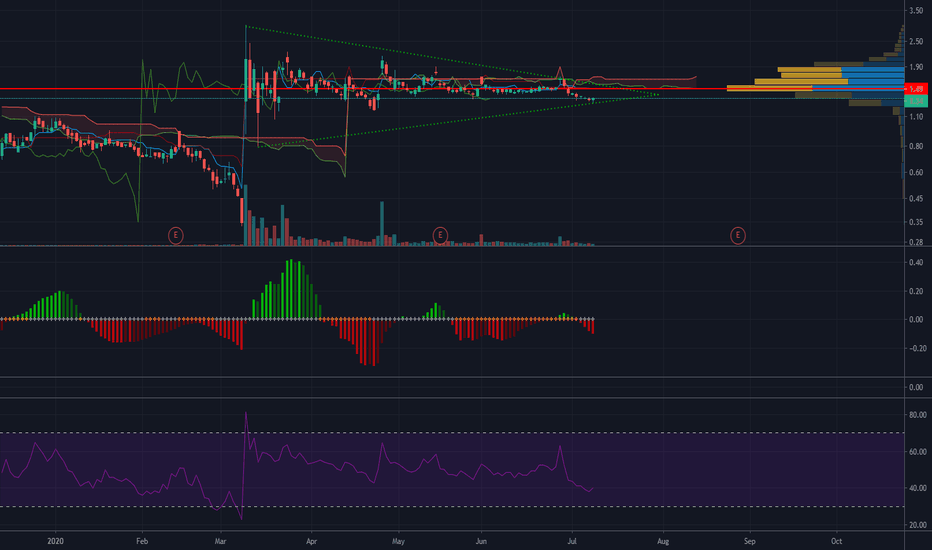Click the 40.00 RSI scale label

click(x=918, y=488)
